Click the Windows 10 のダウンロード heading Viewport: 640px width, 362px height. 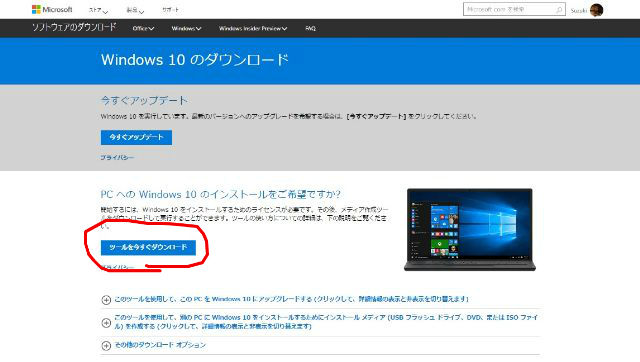(195, 60)
